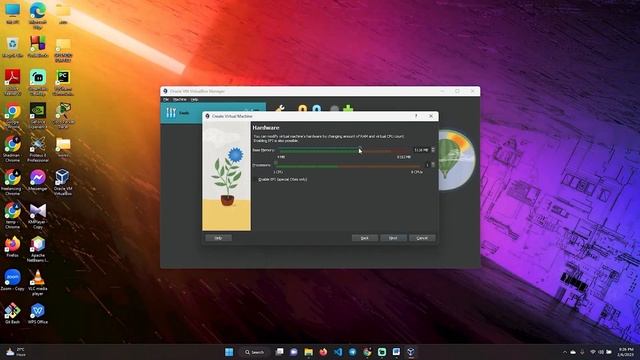Open Git Bash desktop shortcut

tap(12, 313)
